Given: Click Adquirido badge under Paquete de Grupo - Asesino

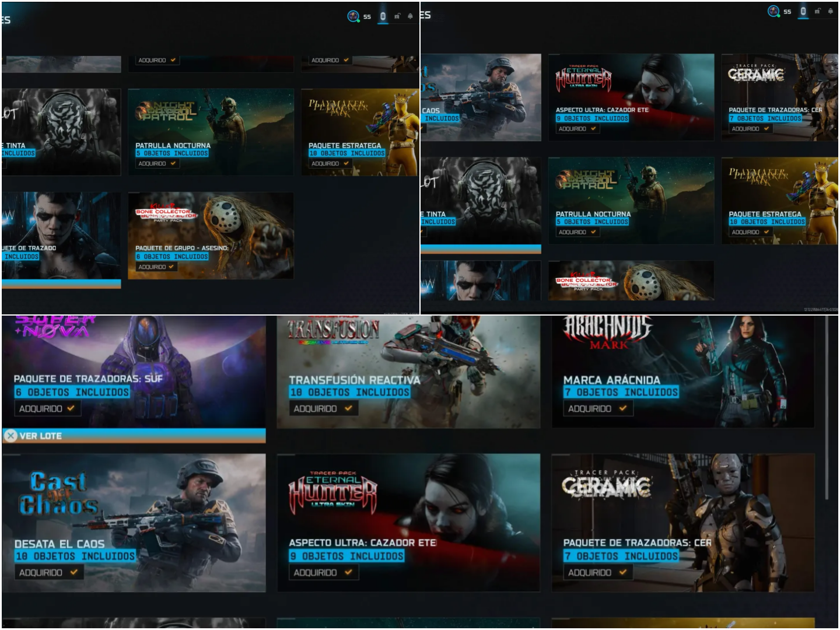Looking at the screenshot, I should pyautogui.click(x=157, y=267).
